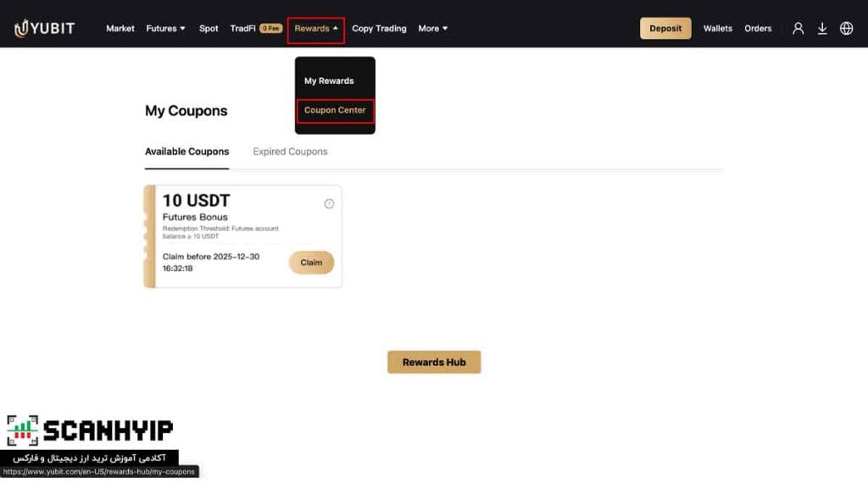The image size is (868, 488).
Task: Open the language globe icon
Action: [846, 28]
